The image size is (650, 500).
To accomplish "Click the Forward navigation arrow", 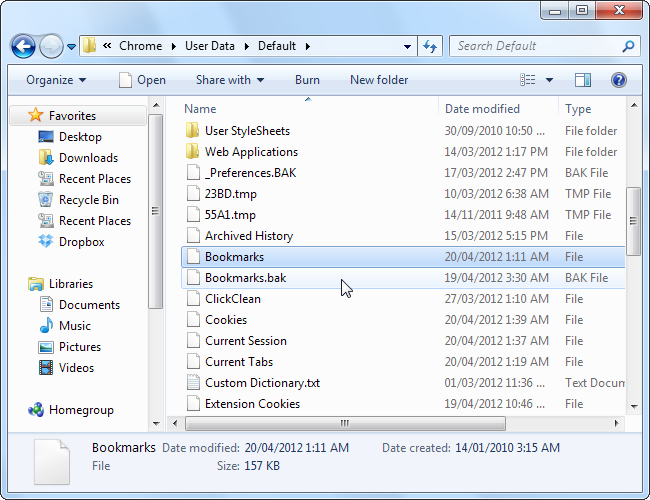I will tap(51, 46).
